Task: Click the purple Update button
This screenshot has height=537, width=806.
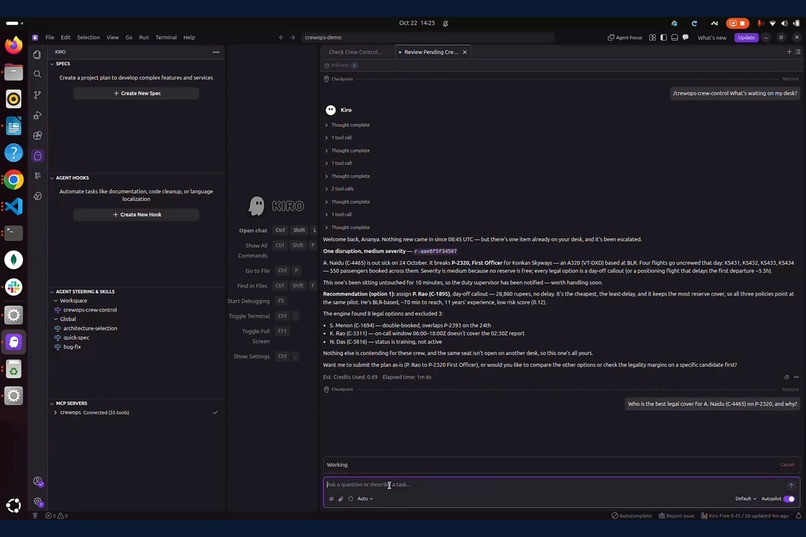Action: (x=746, y=38)
